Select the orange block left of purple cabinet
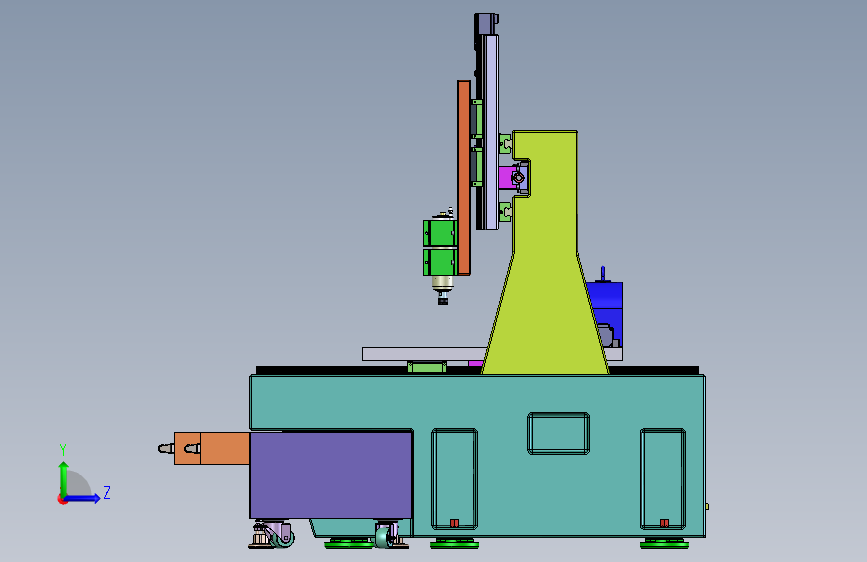The image size is (867, 562). point(212,449)
